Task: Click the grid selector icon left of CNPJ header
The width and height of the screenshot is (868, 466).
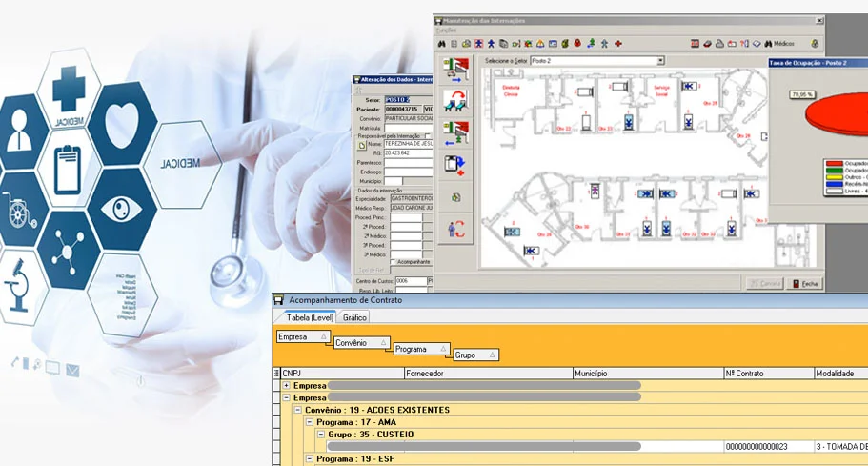Action: (x=276, y=374)
